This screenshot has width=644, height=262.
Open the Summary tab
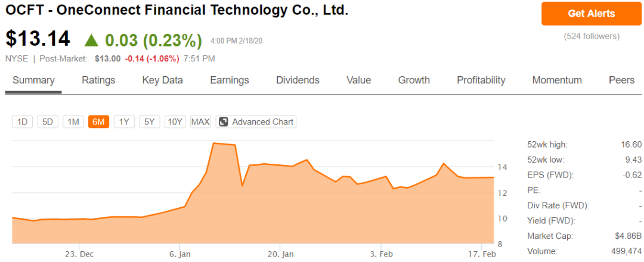tap(33, 80)
